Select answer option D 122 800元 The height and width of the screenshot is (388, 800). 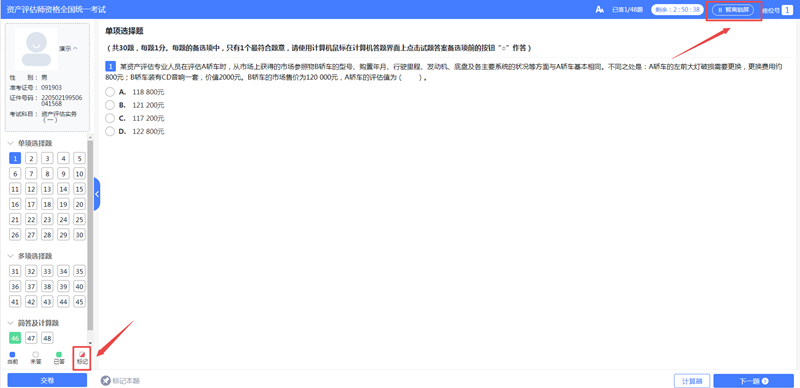point(110,131)
